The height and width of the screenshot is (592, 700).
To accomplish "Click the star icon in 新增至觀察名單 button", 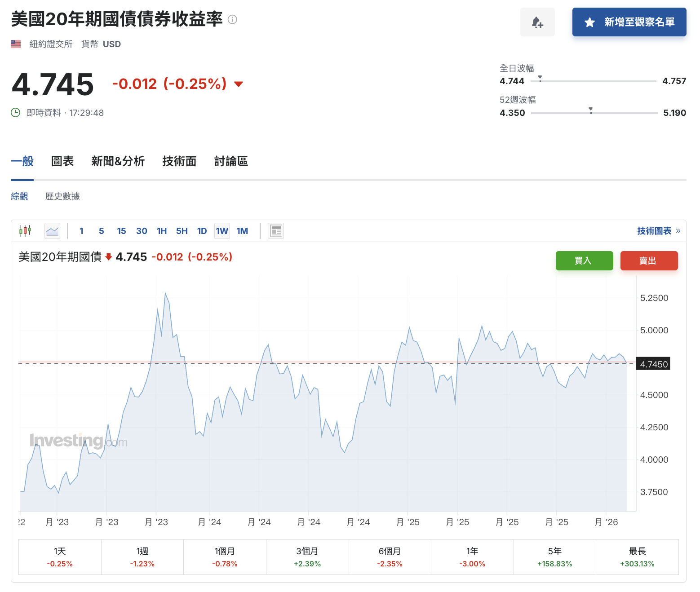I will 589,22.
